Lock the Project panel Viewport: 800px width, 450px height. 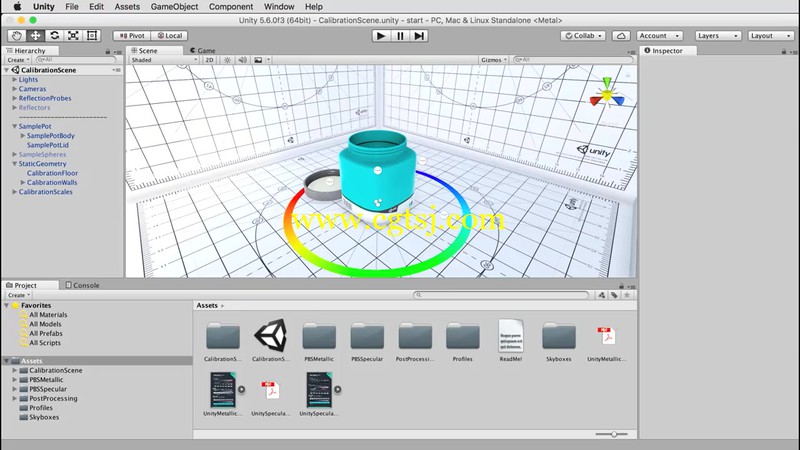point(621,286)
